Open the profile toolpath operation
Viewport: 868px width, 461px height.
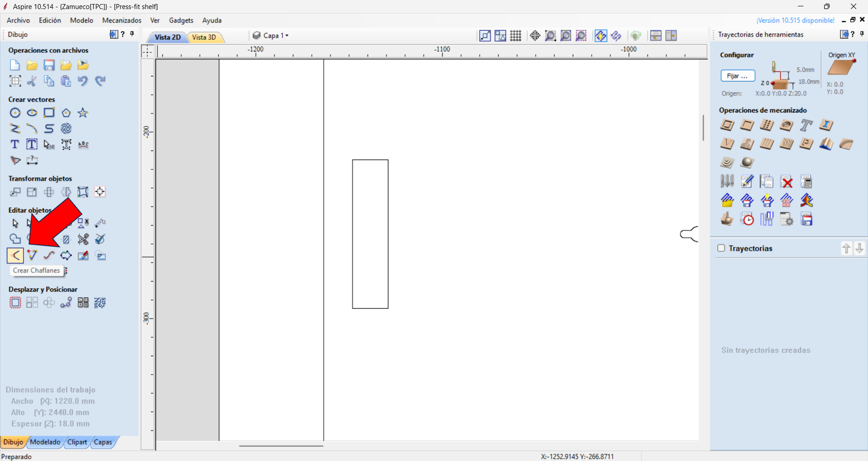click(727, 125)
